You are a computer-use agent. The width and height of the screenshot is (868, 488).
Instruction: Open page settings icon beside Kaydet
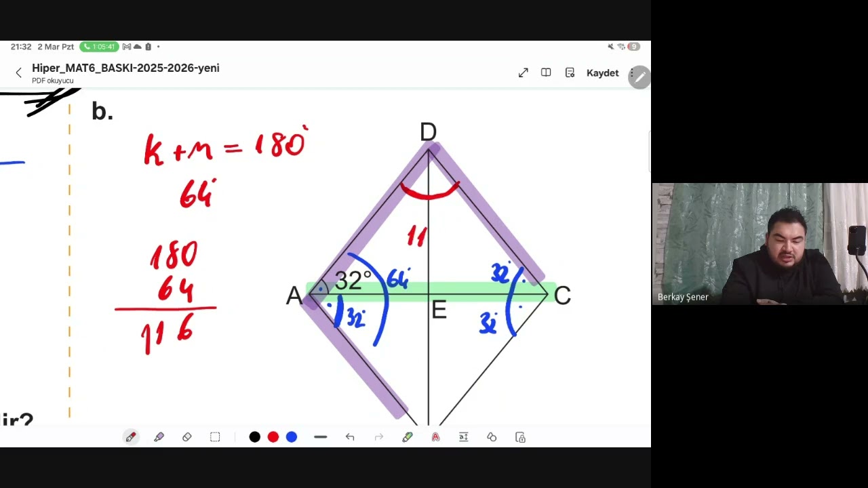(x=570, y=73)
